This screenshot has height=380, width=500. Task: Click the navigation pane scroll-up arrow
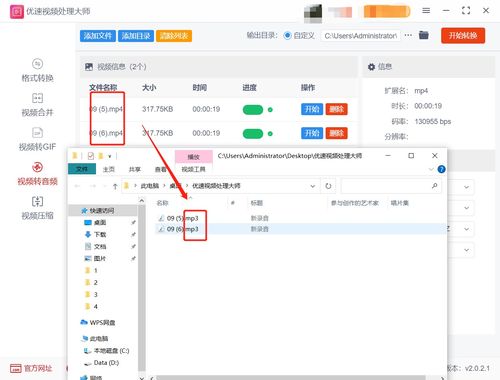pyautogui.click(x=142, y=200)
